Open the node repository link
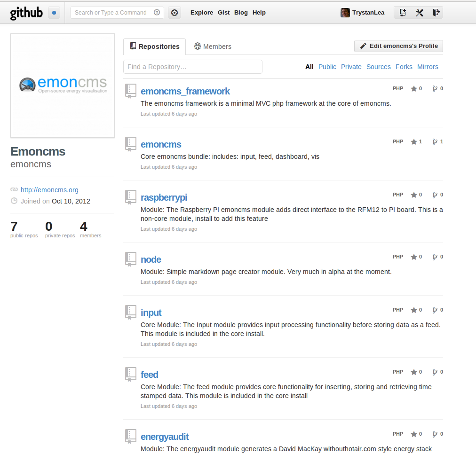This screenshot has width=476, height=454. pyautogui.click(x=151, y=259)
